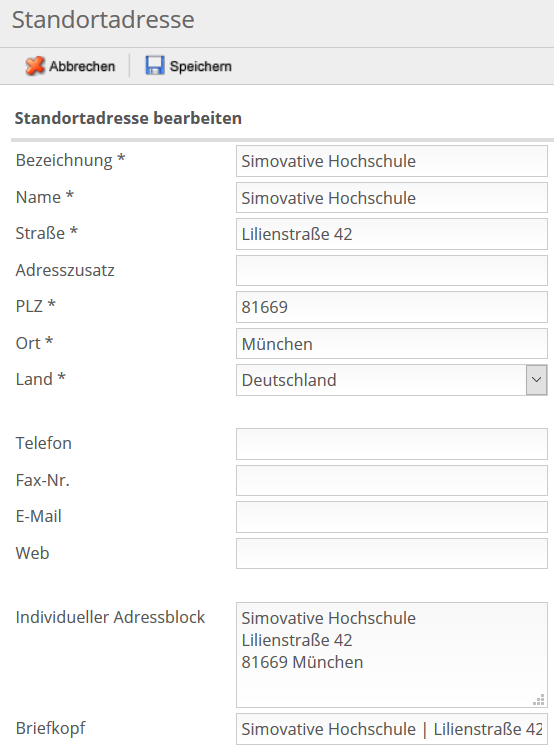Focus the Bezeichnung input field

click(x=392, y=161)
